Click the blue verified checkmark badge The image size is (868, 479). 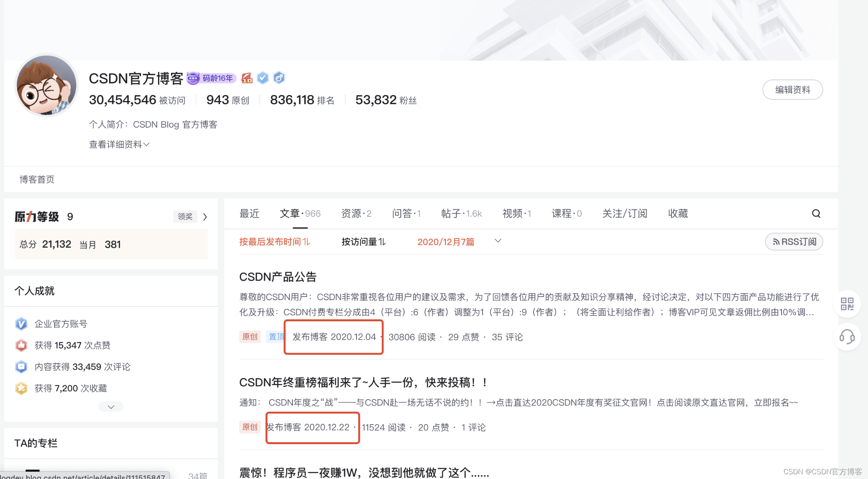click(x=263, y=78)
